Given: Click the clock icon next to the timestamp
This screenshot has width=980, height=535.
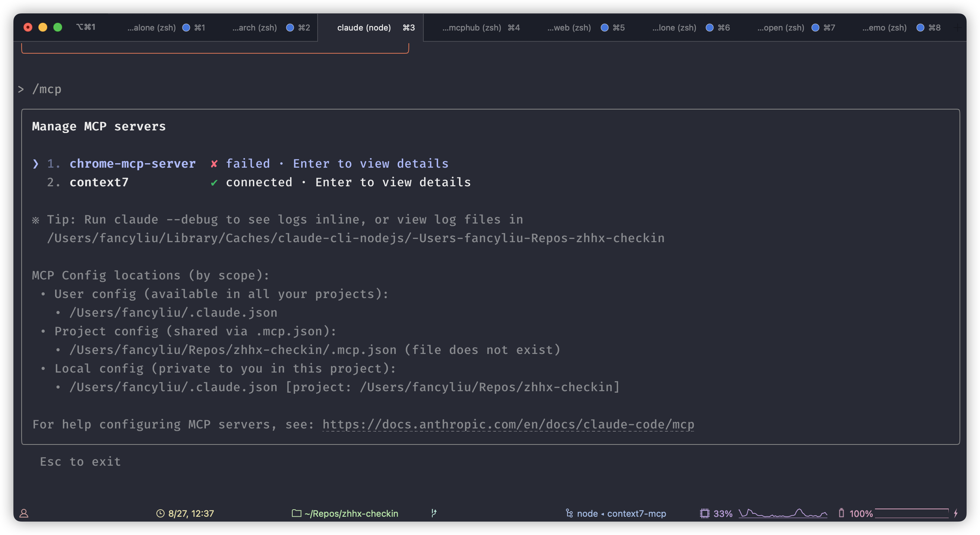Looking at the screenshot, I should [x=160, y=513].
